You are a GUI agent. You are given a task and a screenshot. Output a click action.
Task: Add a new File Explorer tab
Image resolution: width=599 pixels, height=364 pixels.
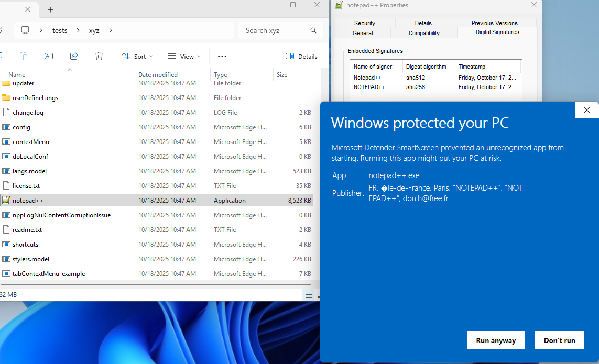click(x=50, y=9)
